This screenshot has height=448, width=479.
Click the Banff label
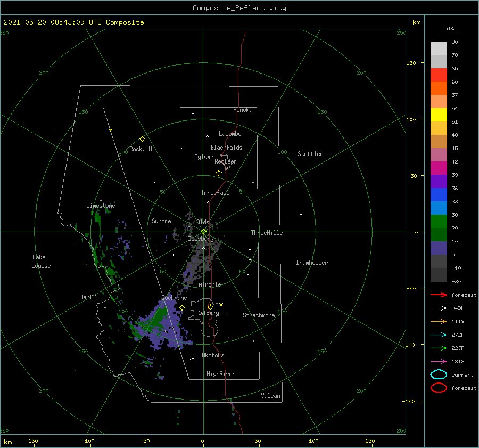(x=88, y=297)
